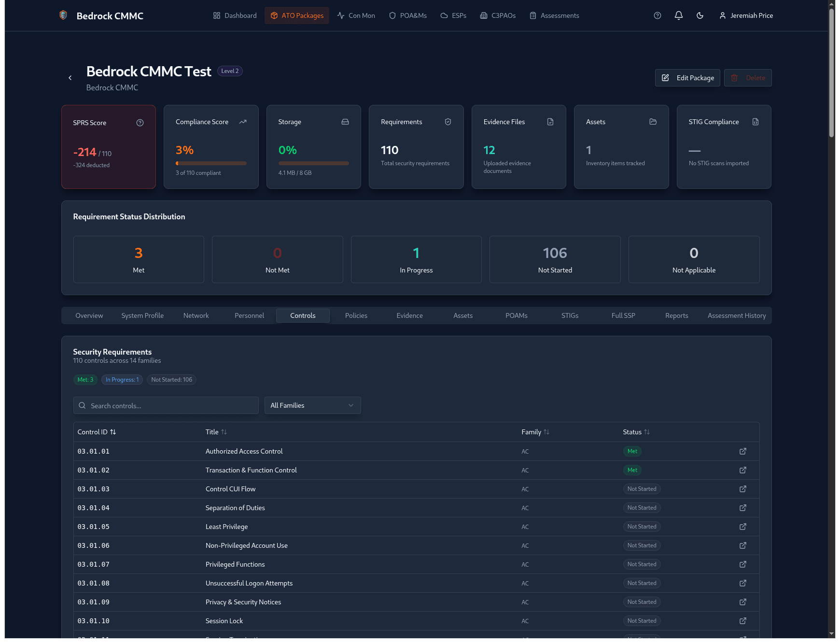
Task: Open external link for control 03.01.01
Action: [742, 451]
